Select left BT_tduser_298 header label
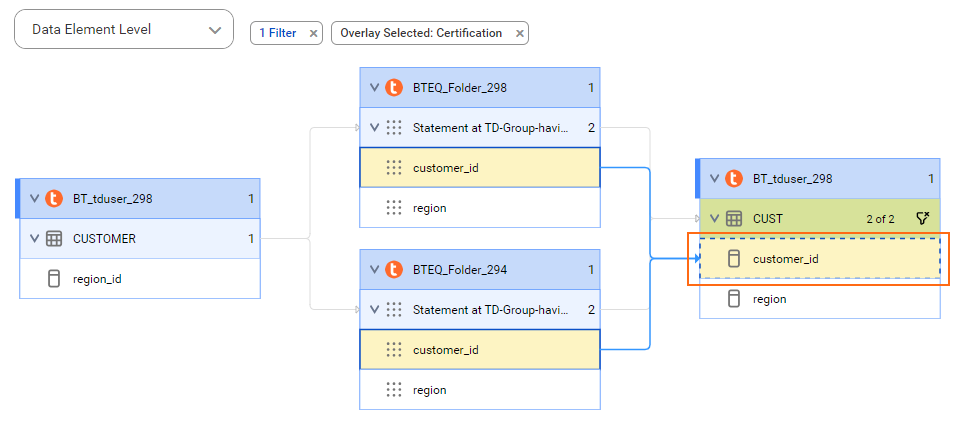The image size is (962, 425). pos(113,199)
